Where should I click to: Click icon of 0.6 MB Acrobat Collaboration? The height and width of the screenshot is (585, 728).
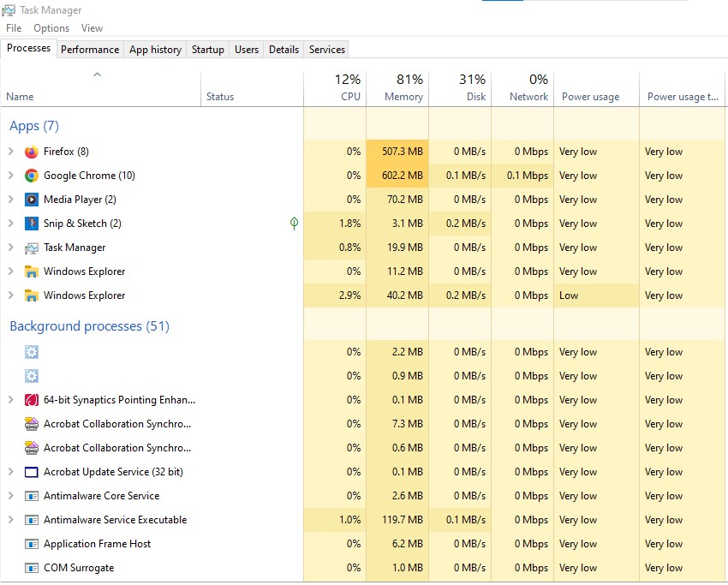(31, 448)
